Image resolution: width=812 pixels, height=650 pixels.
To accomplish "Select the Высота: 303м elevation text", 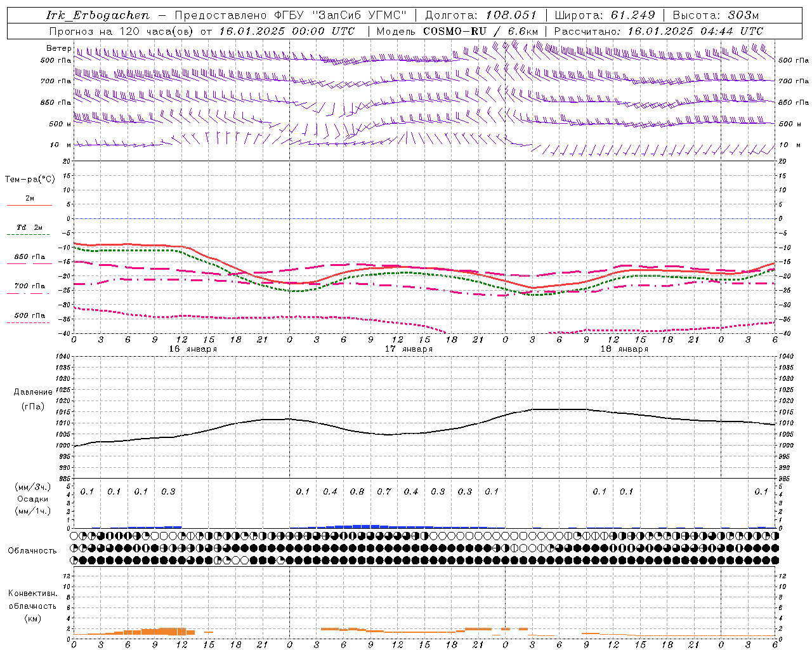I will click(716, 15).
